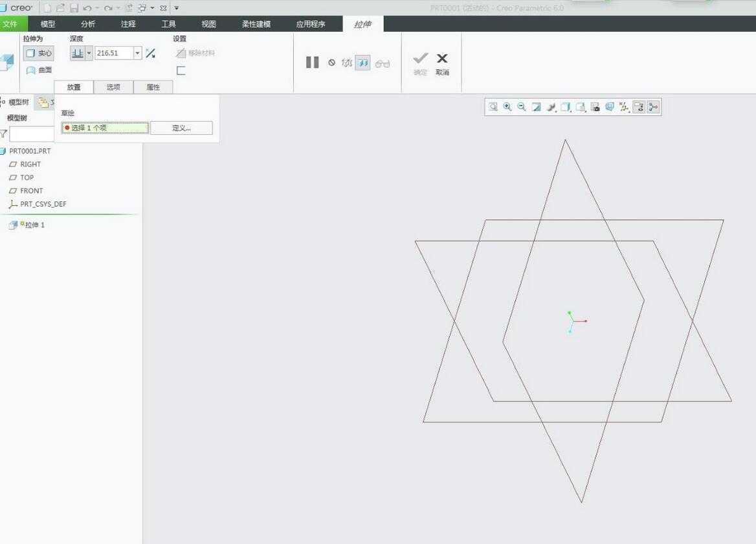Select Extrude as Surface (曲面)
The image size is (756, 544).
pos(39,70)
